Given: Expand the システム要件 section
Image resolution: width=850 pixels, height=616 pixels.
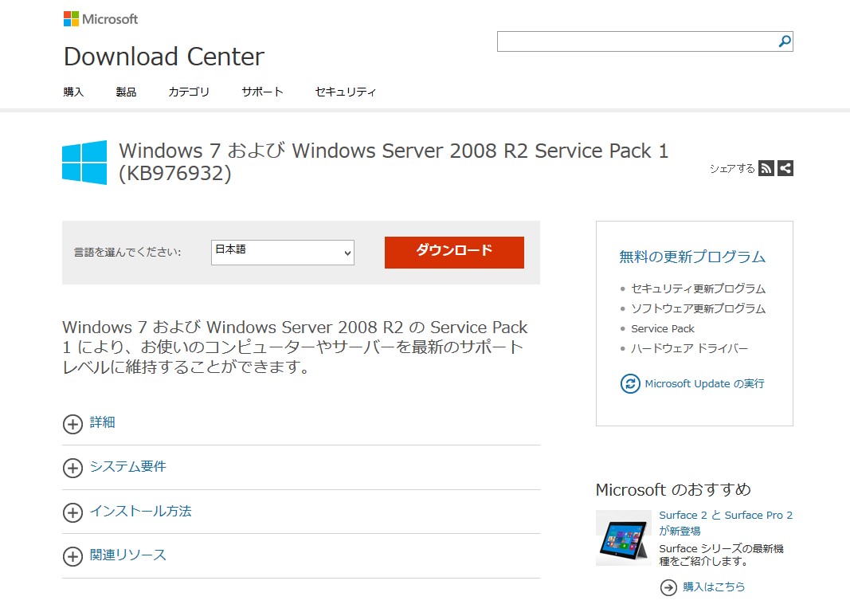Looking at the screenshot, I should (72, 468).
